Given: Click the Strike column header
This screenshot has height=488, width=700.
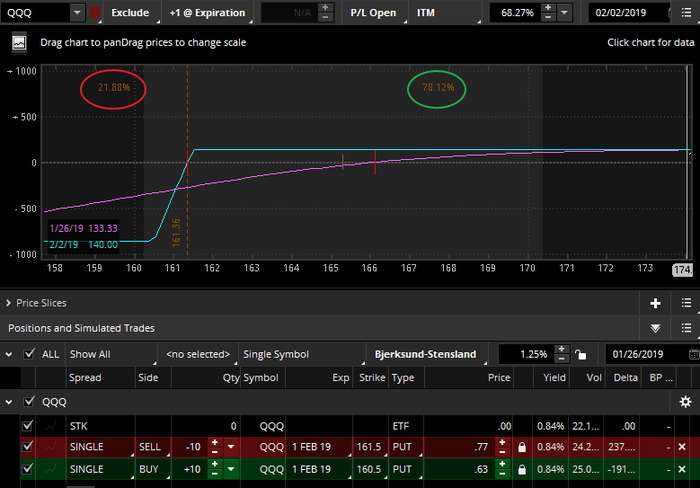Looking at the screenshot, I should (x=371, y=378).
